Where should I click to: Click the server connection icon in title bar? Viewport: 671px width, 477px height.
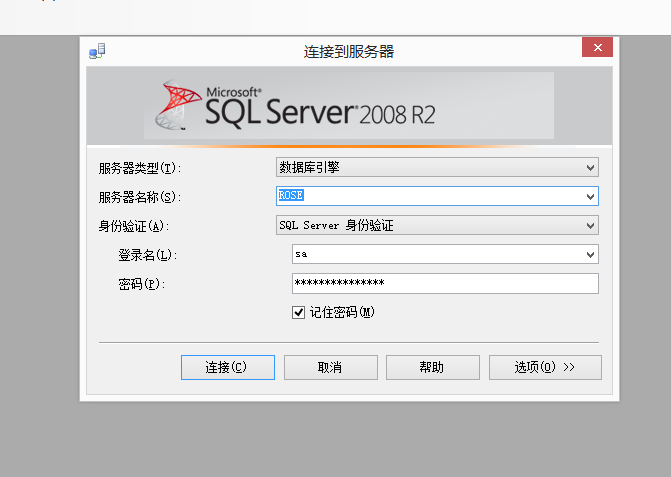(97, 51)
